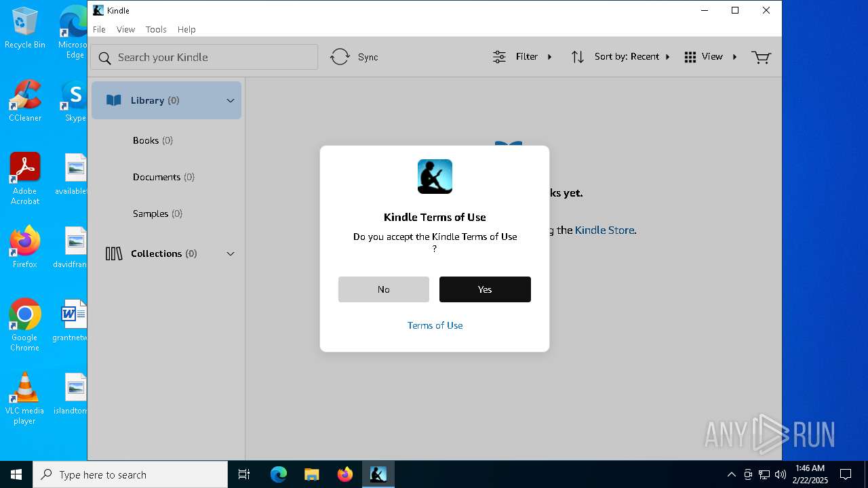868x488 pixels.
Task: Click the Sync icon in Kindle toolbar
Action: pos(340,57)
